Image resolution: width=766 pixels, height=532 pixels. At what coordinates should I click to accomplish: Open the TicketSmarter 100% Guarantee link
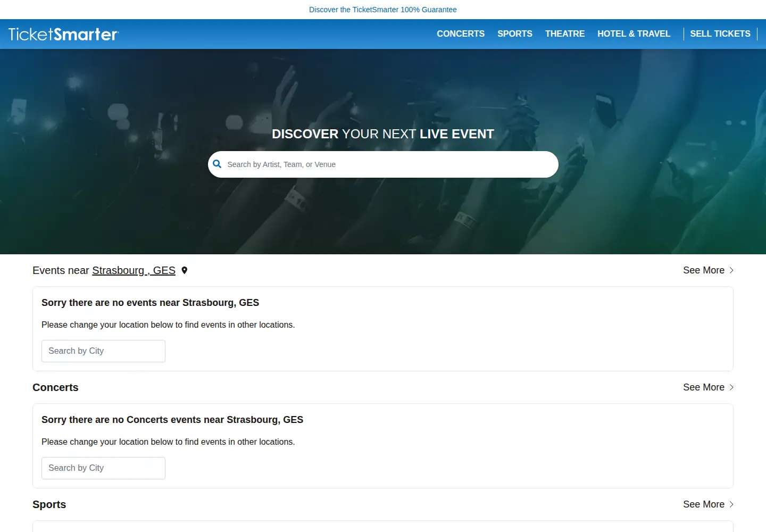pos(383,10)
